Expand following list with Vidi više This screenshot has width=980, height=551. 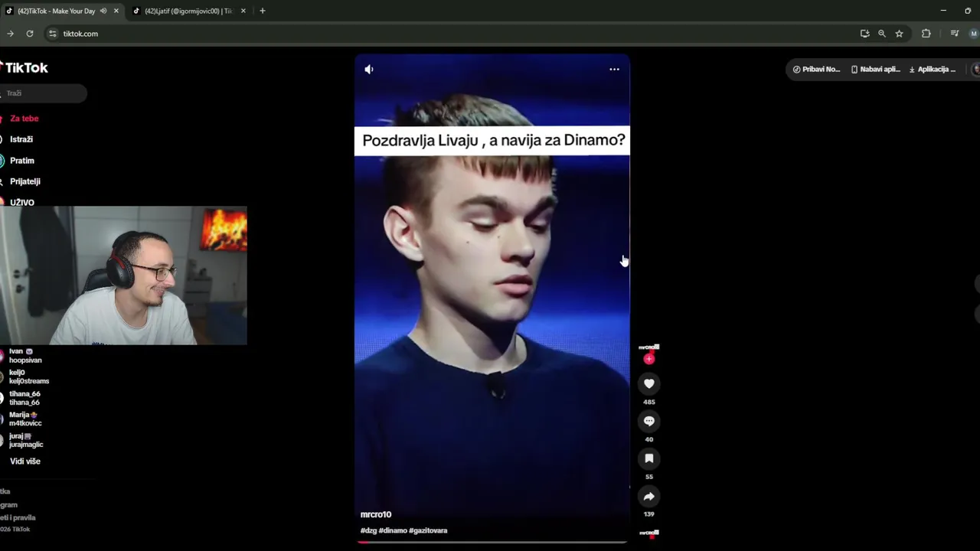coord(24,461)
